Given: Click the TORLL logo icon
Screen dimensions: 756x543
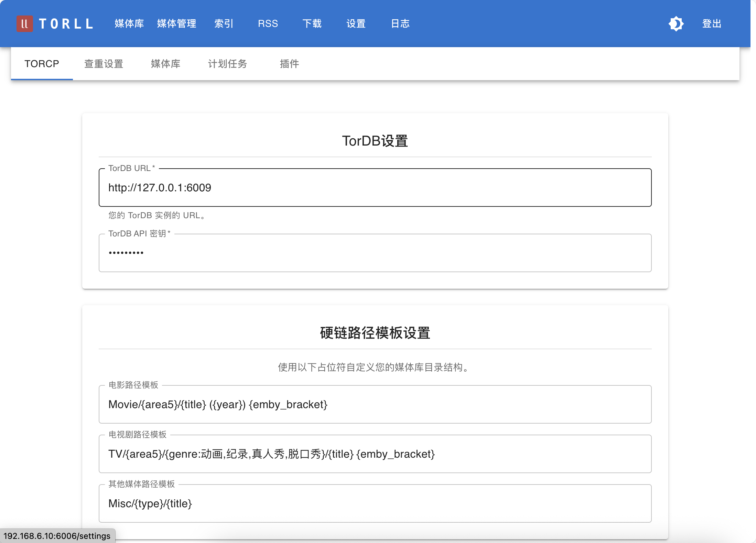Looking at the screenshot, I should coord(24,23).
